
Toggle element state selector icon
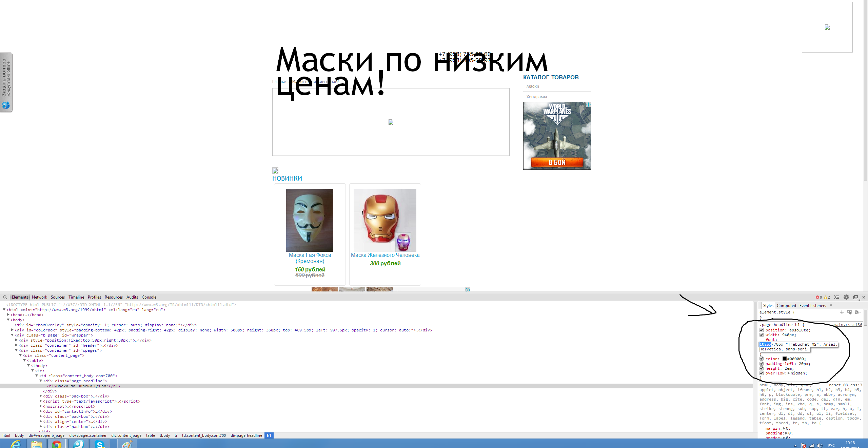point(849,312)
